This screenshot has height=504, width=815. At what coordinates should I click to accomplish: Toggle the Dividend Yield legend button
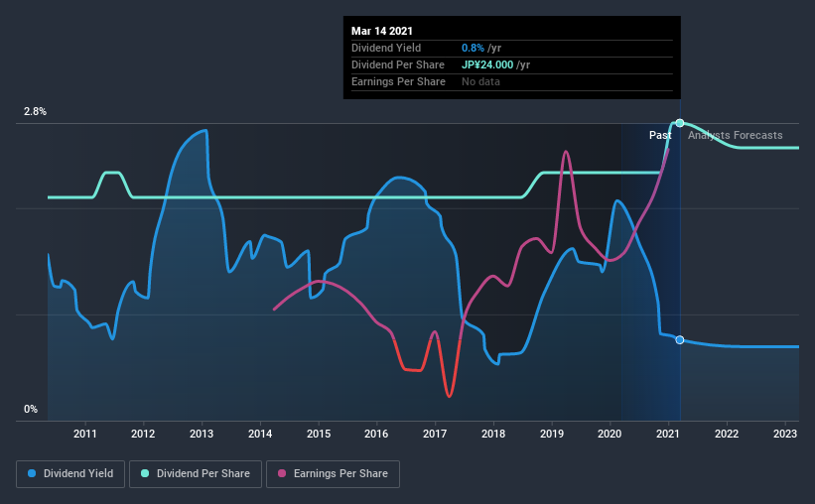point(70,474)
